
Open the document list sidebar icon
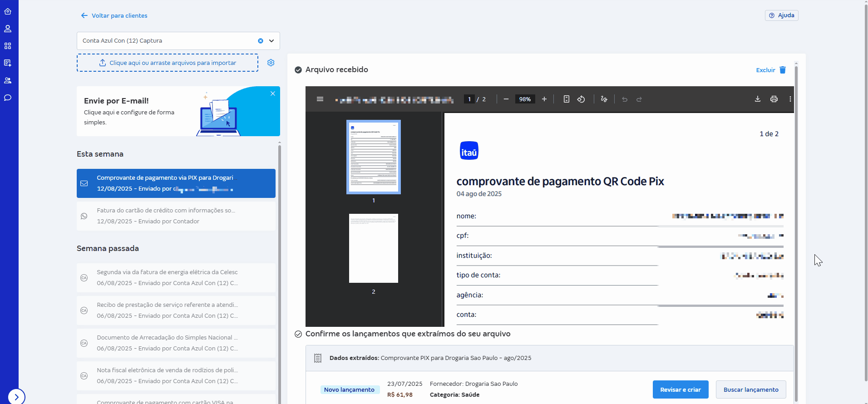(x=8, y=63)
